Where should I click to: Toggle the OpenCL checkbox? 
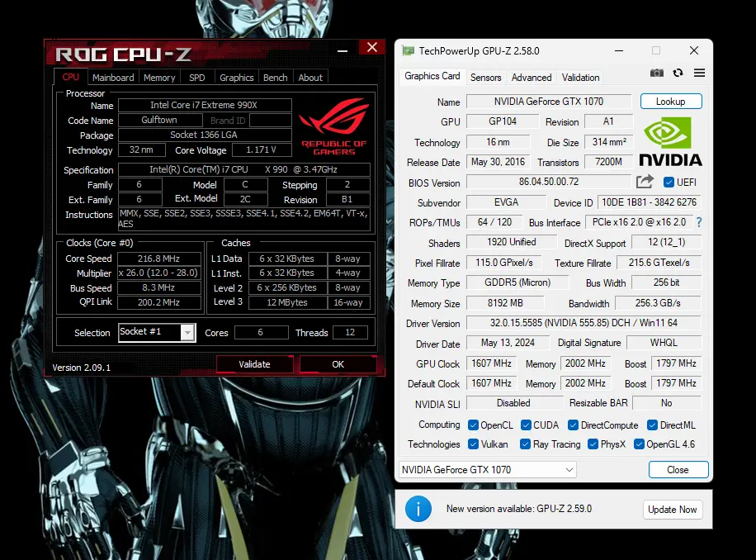473,425
